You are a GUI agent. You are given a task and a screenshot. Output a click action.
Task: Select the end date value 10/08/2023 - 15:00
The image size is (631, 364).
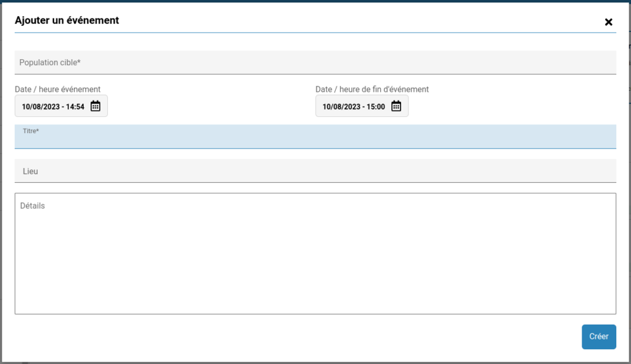point(353,107)
